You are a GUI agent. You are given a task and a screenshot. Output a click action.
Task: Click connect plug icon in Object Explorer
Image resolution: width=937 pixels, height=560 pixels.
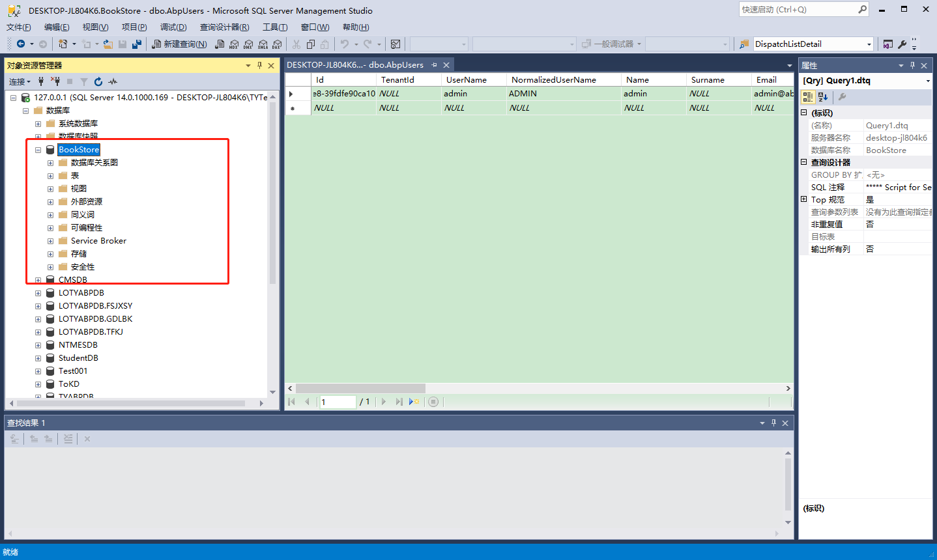point(41,81)
